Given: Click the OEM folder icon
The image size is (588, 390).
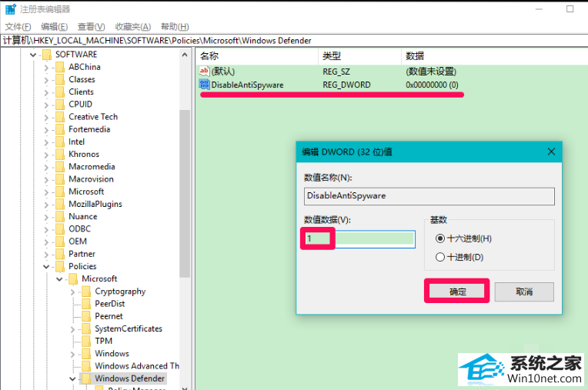Looking at the screenshot, I should [x=60, y=242].
